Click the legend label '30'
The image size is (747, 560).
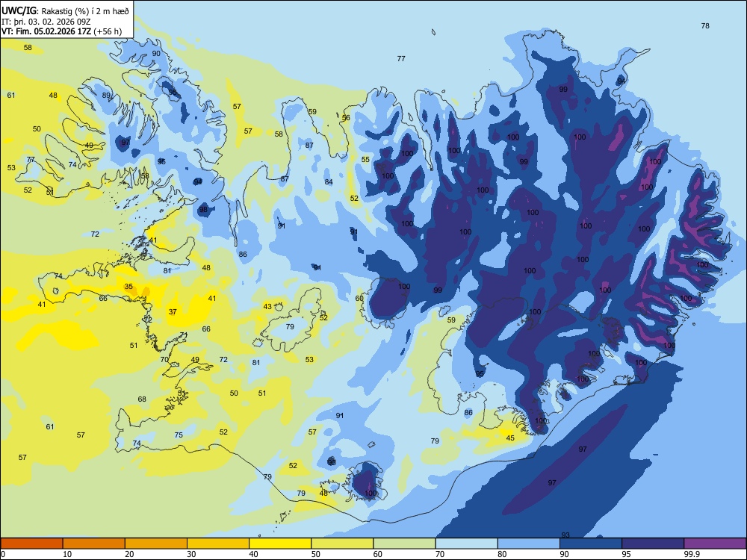coord(191,554)
